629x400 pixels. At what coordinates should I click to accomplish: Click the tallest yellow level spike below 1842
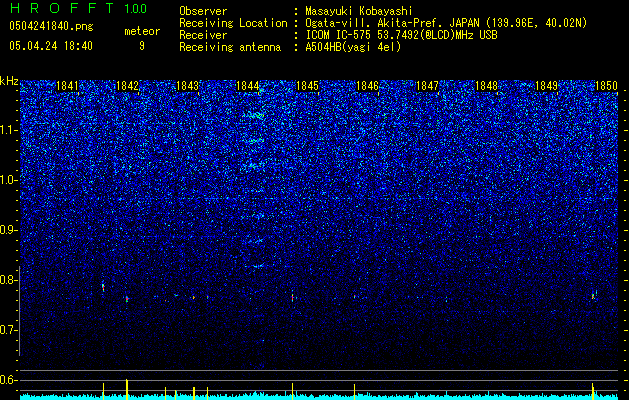(127, 389)
